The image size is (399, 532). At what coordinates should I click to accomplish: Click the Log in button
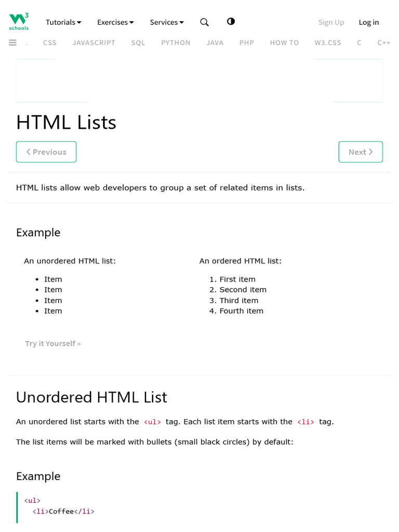click(369, 22)
